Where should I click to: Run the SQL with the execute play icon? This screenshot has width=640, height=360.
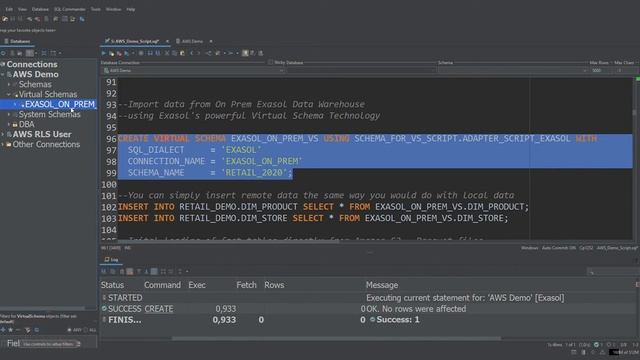[x=104, y=53]
